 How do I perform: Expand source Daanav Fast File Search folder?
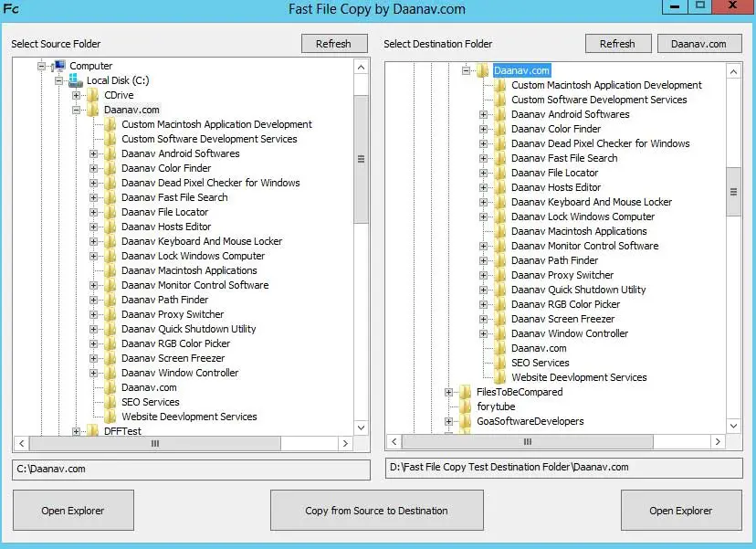(93, 198)
